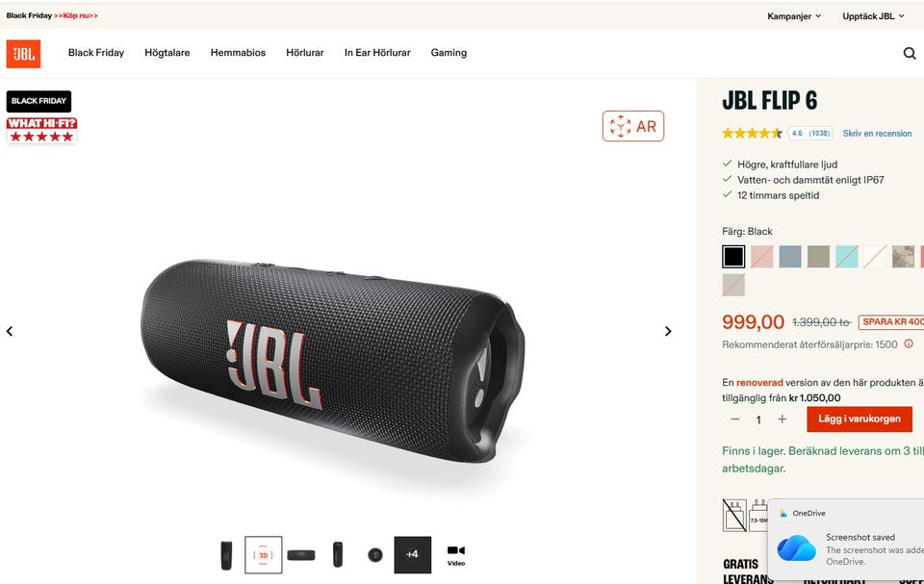Click the JBL logo home icon

pyautogui.click(x=23, y=54)
